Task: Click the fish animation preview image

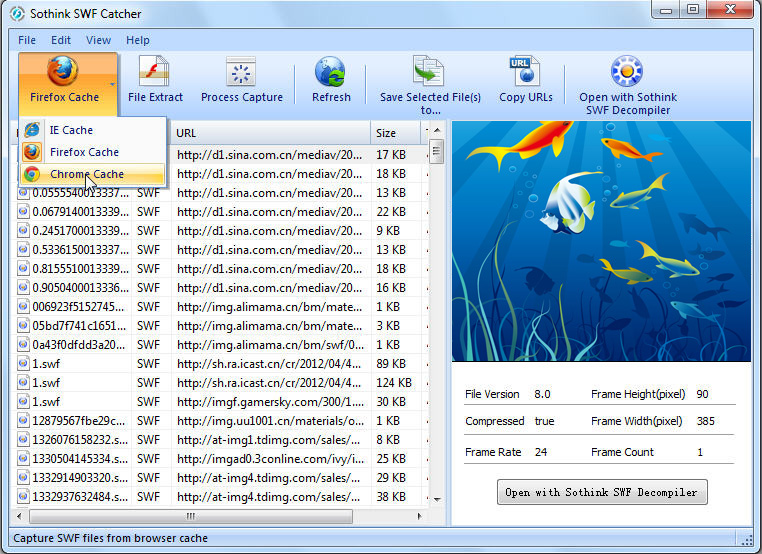Action: [601, 241]
